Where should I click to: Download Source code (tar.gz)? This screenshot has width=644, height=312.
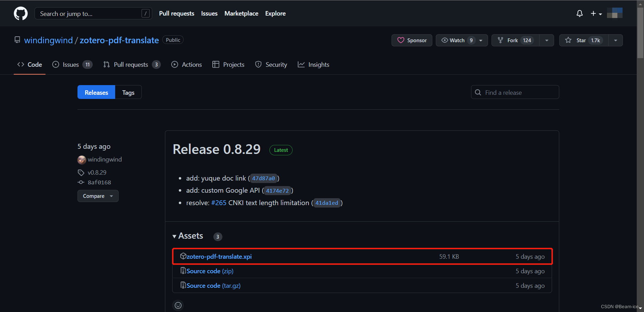click(x=213, y=286)
